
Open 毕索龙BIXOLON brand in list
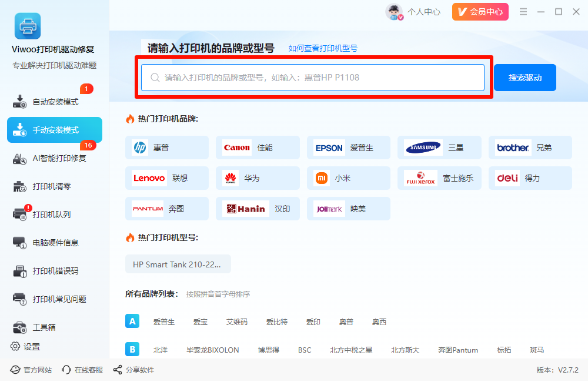[x=213, y=350]
